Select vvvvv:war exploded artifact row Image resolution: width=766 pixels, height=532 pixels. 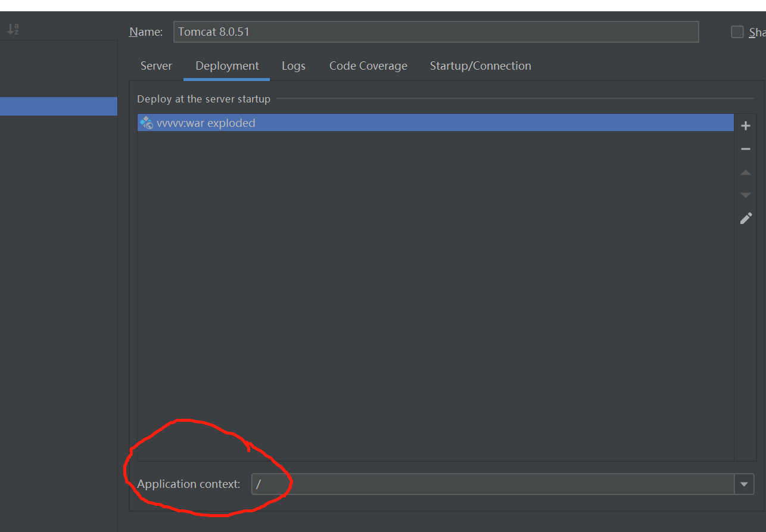435,123
